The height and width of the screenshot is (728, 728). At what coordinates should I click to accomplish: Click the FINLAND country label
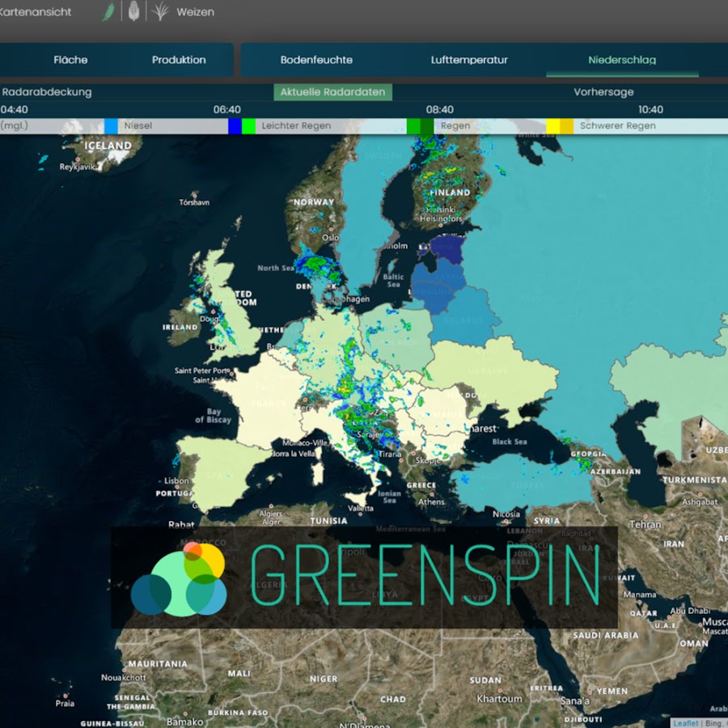[450, 193]
